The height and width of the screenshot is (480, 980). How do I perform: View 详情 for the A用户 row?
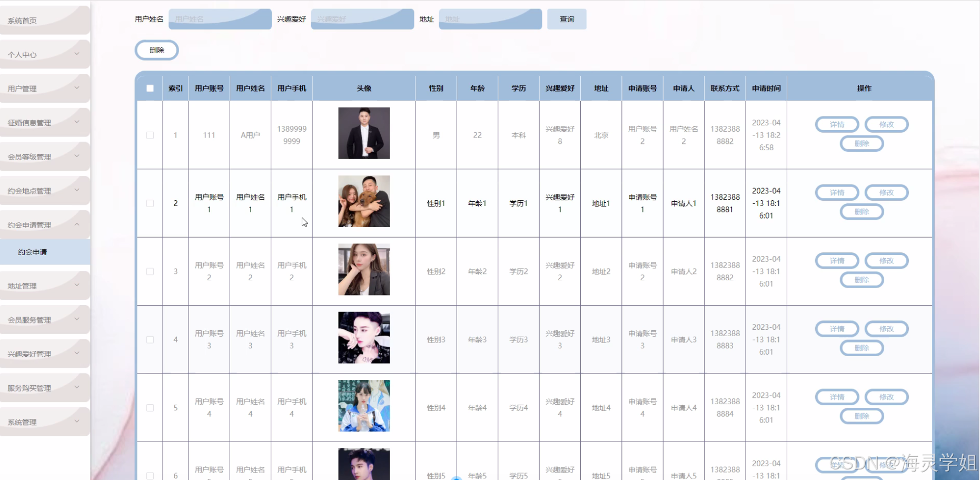coord(837,125)
